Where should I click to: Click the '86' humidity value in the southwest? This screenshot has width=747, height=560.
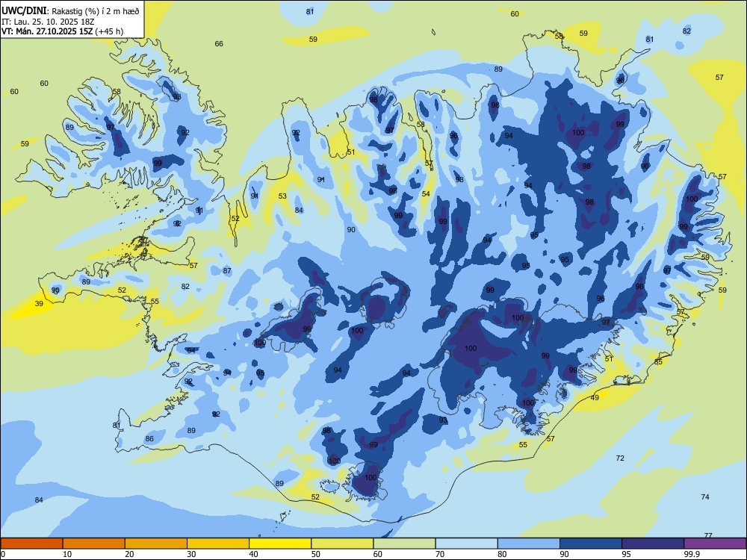(x=149, y=438)
